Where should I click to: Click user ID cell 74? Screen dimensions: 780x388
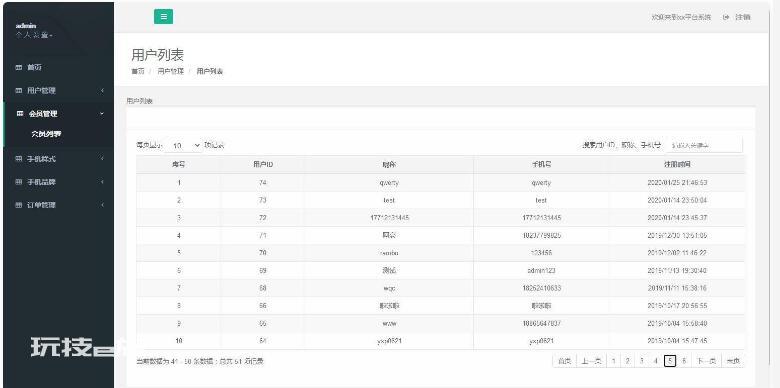pyautogui.click(x=263, y=183)
